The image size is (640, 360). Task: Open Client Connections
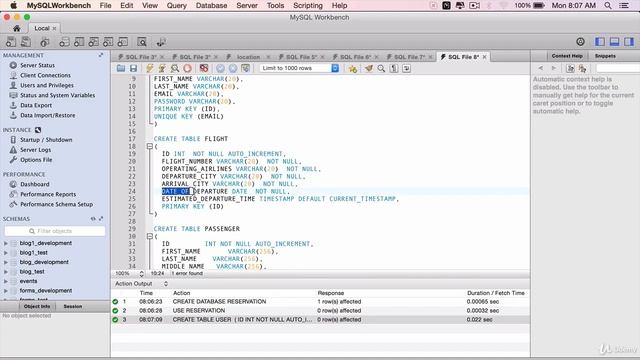[45, 75]
